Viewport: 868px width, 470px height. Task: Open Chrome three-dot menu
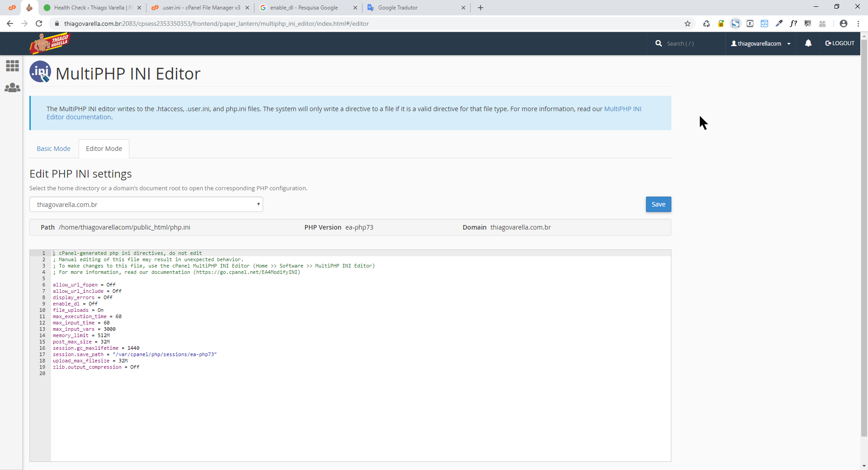858,23
